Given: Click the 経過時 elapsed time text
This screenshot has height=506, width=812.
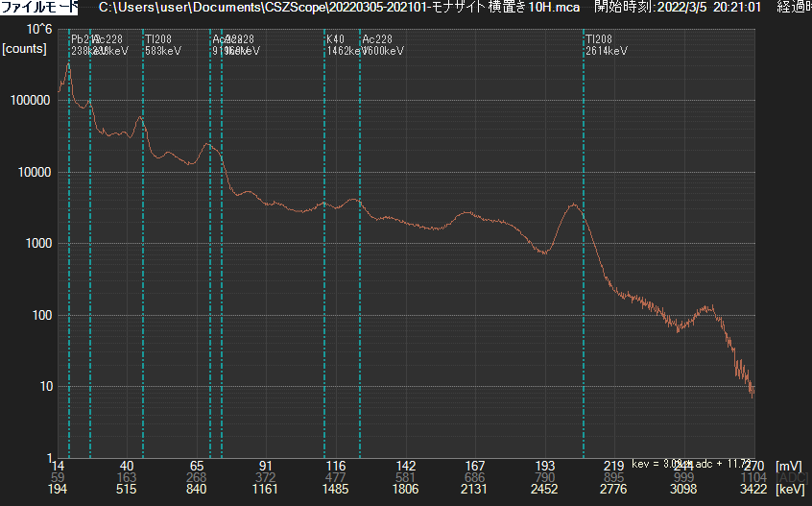Looking at the screenshot, I should click(790, 8).
